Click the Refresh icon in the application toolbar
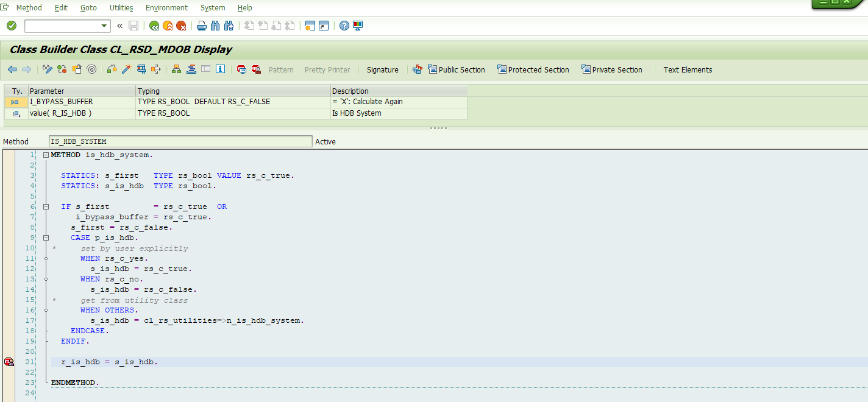The width and height of the screenshot is (868, 402). (x=62, y=69)
